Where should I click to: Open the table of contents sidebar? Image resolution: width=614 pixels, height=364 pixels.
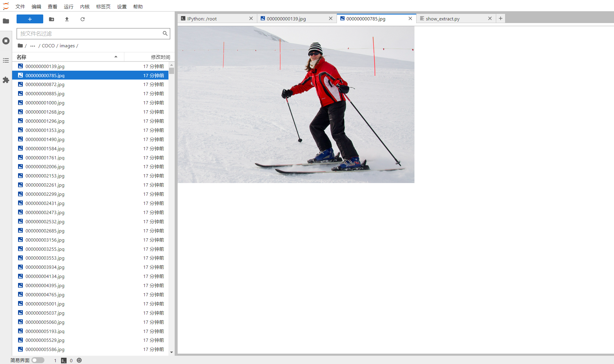(6, 60)
